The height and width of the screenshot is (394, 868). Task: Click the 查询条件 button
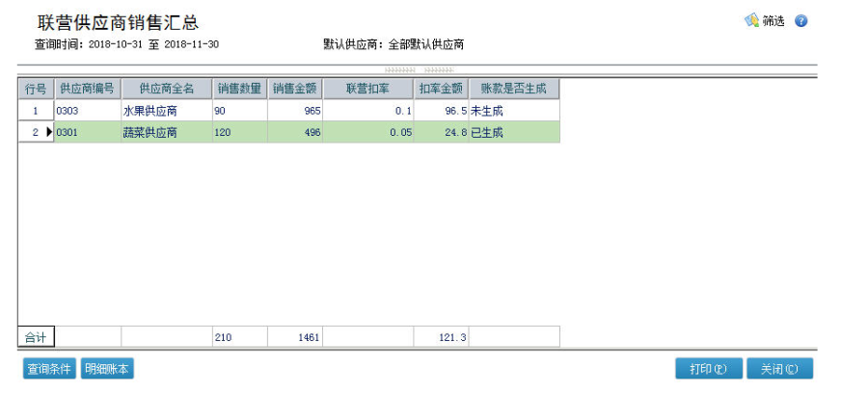[49, 369]
